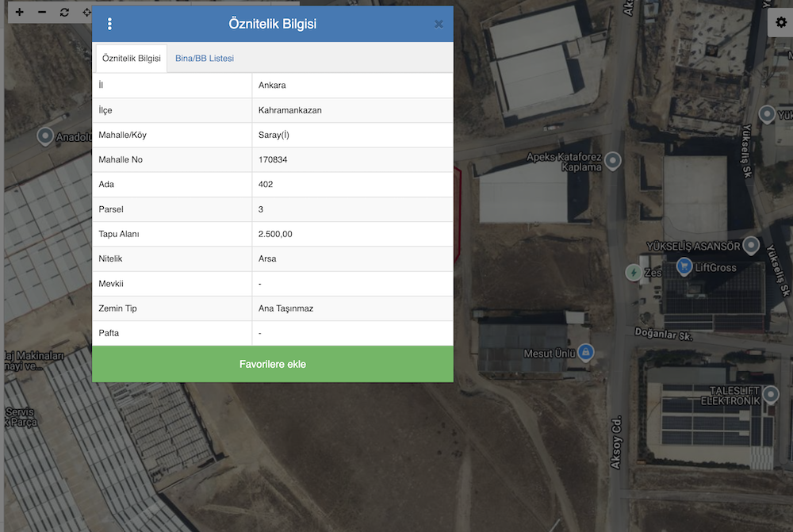Viewport: 793px width, 532px height.
Task: Click the LiftGross shopping cart marker
Action: coord(684,266)
